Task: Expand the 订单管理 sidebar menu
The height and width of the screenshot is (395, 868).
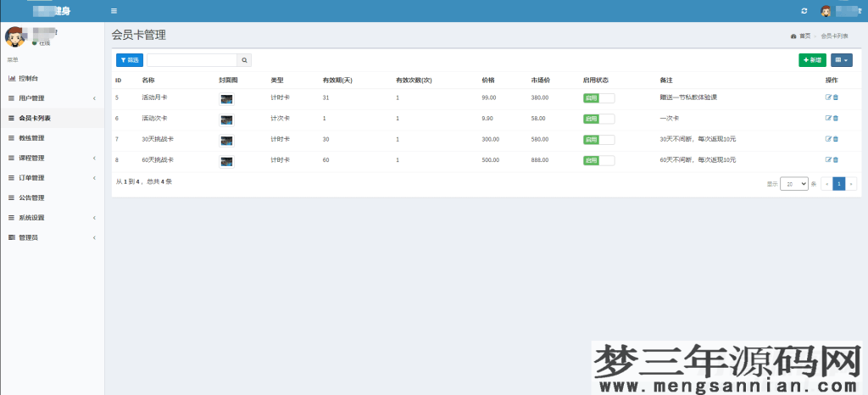Action: tap(52, 178)
